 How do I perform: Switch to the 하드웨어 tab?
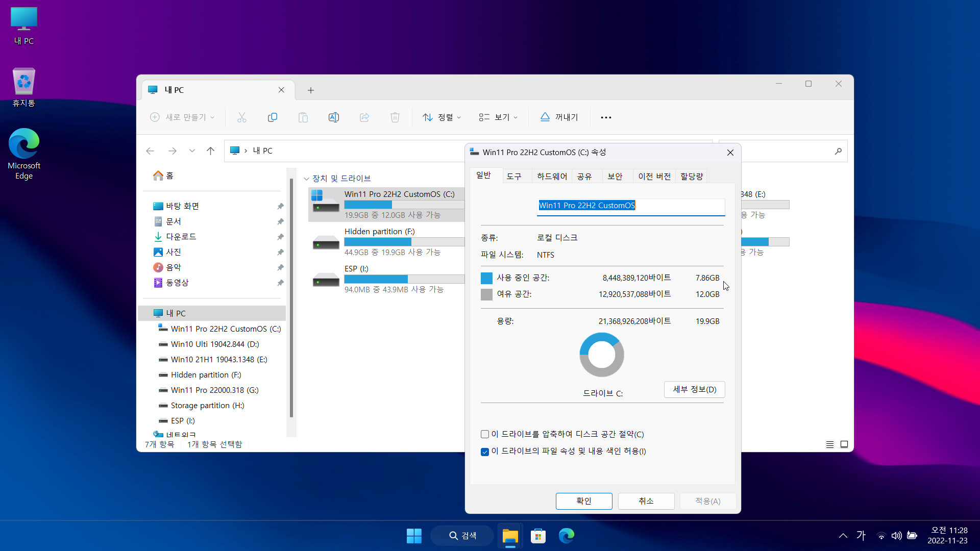pos(552,177)
